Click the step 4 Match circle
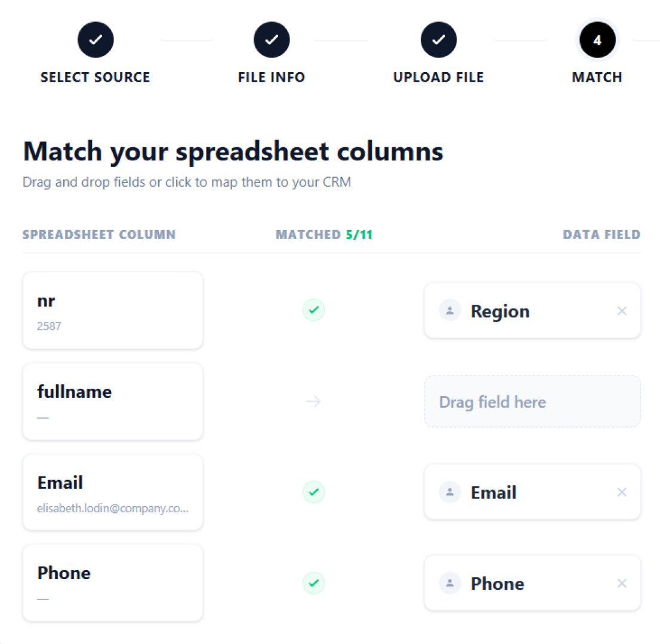 (x=597, y=40)
